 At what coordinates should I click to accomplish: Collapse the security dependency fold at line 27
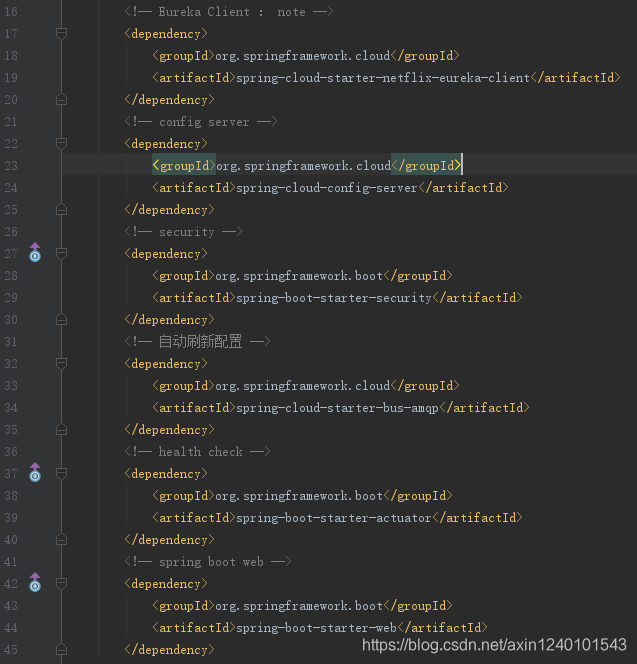(61, 254)
